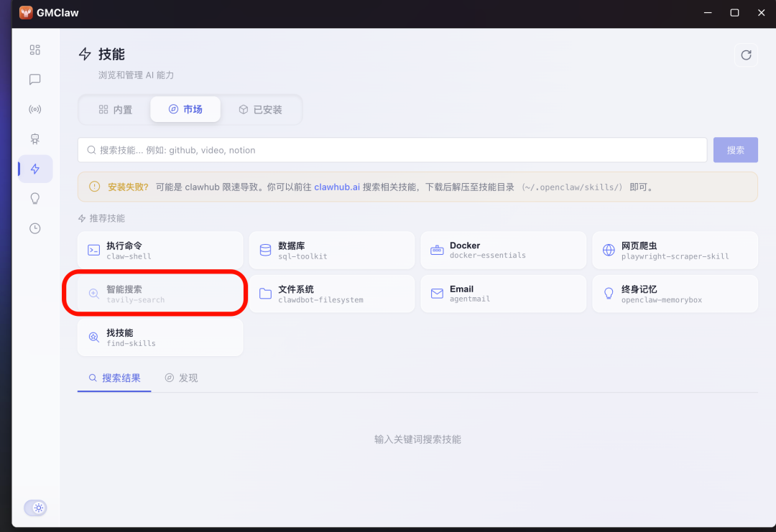
Task: Click the search-star icon on 找技能 card
Action: point(93,337)
